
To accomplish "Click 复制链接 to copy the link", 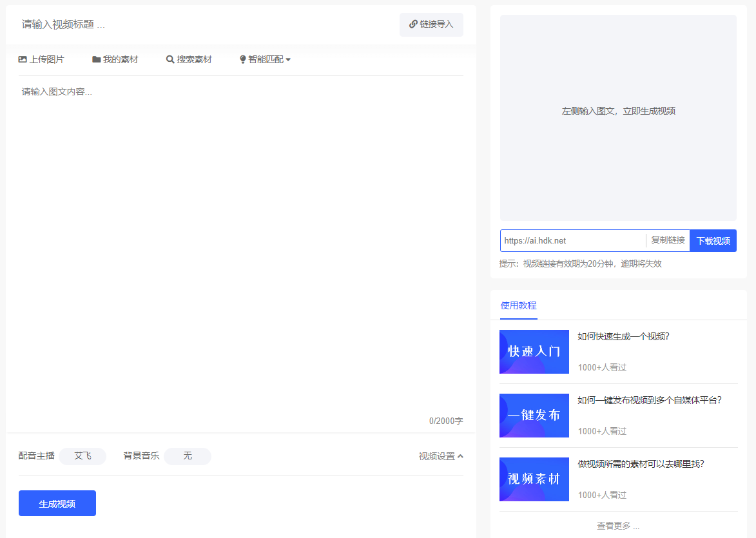I will (x=667, y=240).
